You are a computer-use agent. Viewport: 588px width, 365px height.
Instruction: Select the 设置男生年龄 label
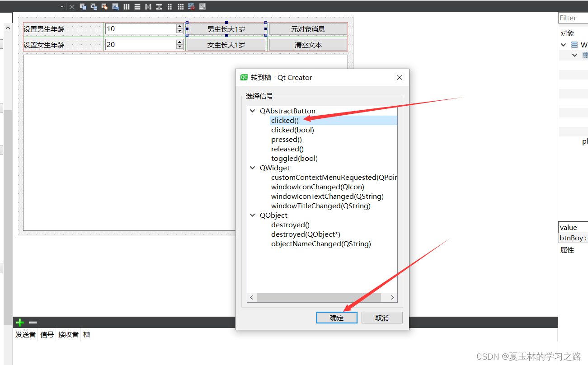click(x=44, y=29)
